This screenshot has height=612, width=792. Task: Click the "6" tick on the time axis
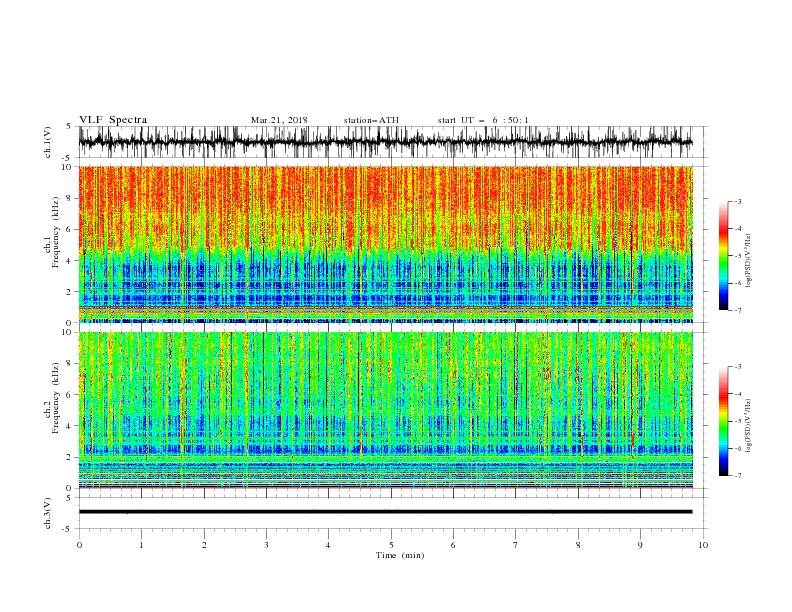453,545
